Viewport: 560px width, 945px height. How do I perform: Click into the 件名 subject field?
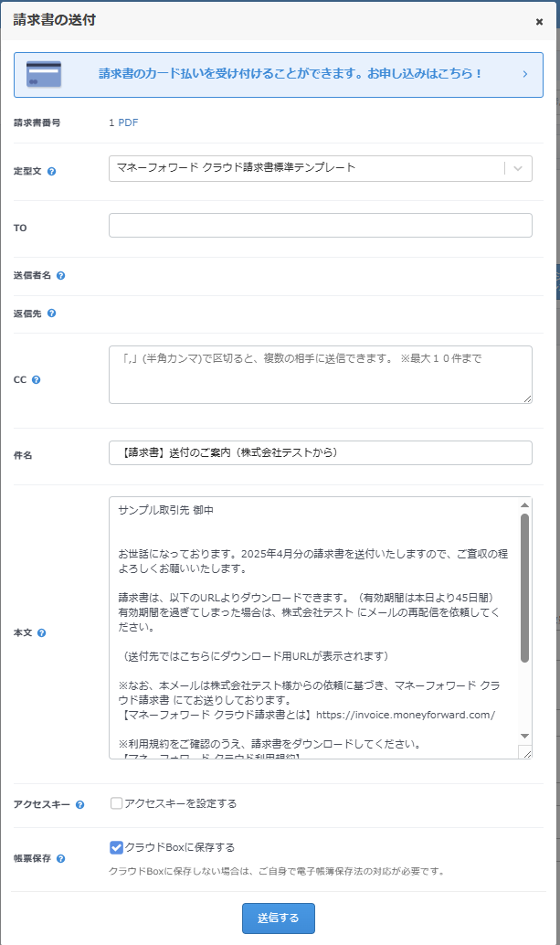pyautogui.click(x=321, y=452)
